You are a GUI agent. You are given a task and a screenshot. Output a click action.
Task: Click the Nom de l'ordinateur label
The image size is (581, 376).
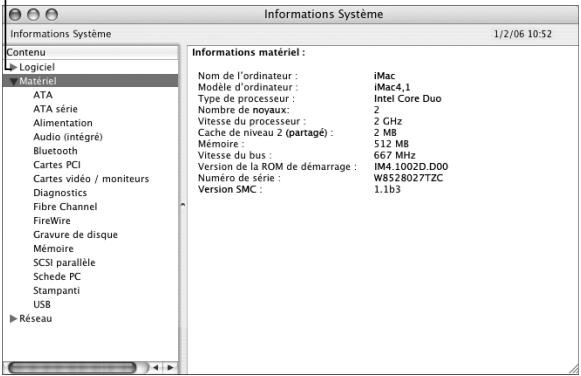[x=248, y=76]
